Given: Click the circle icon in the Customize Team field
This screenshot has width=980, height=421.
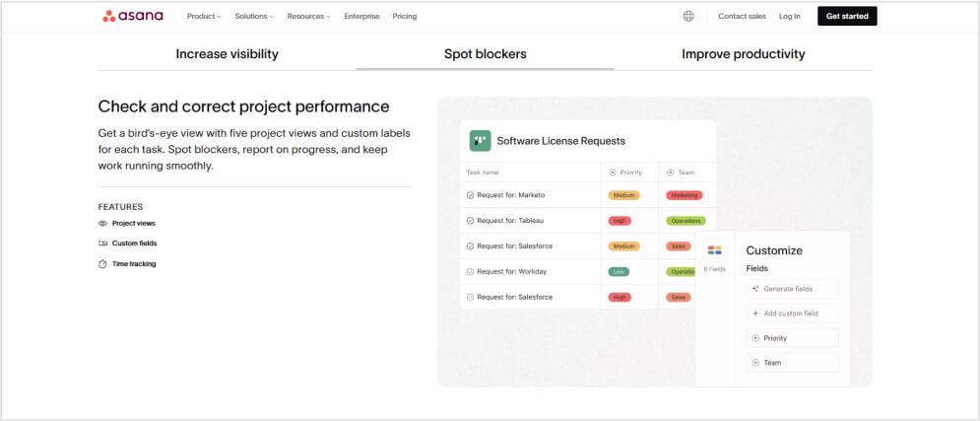Looking at the screenshot, I should pos(755,363).
